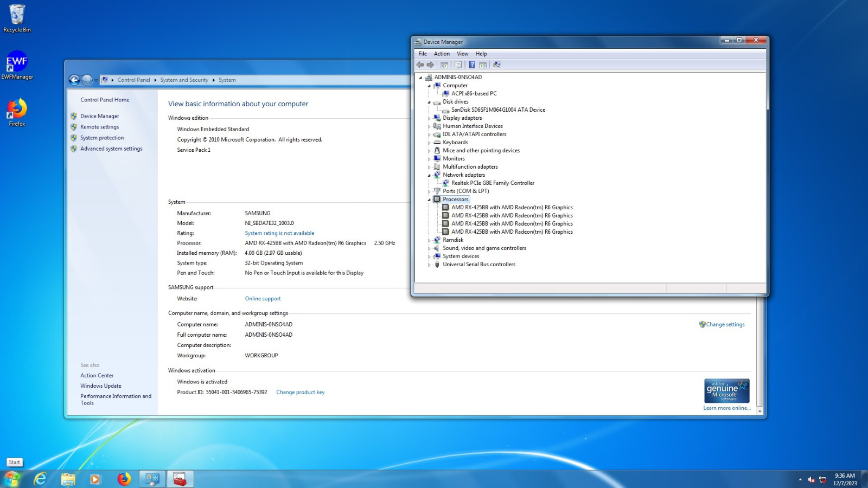Click the System window vertical scrollbar
868x488 pixels.
click(x=759, y=355)
